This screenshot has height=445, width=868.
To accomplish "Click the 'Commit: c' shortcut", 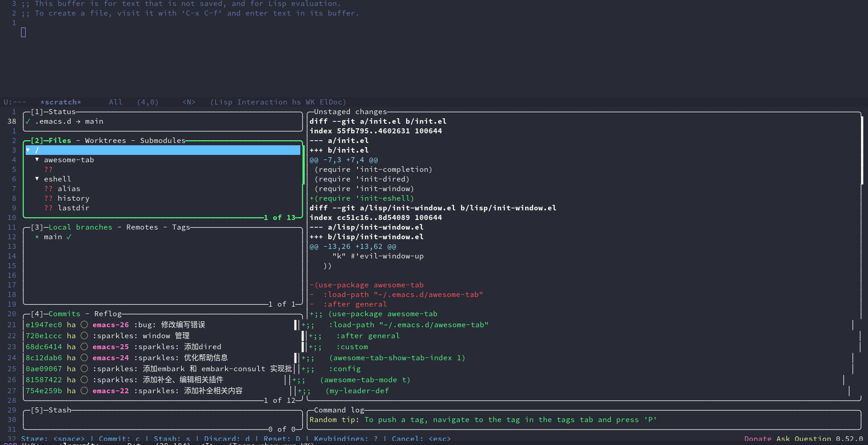I will 119,439.
